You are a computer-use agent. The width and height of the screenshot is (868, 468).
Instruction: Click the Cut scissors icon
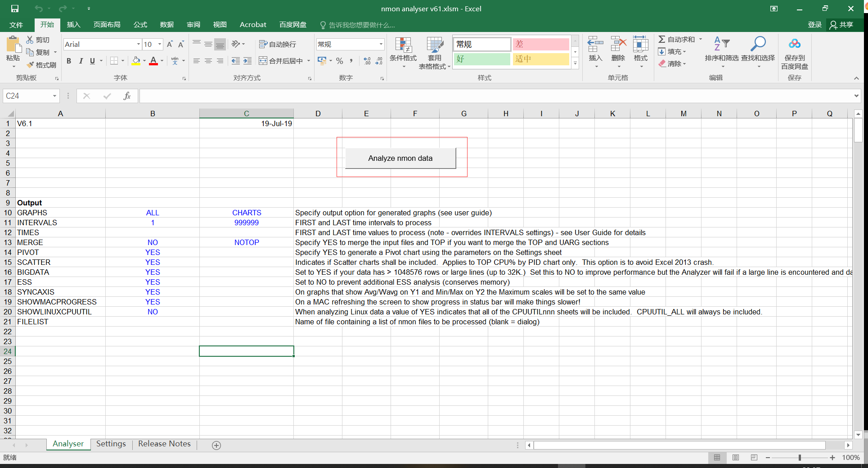click(x=30, y=40)
